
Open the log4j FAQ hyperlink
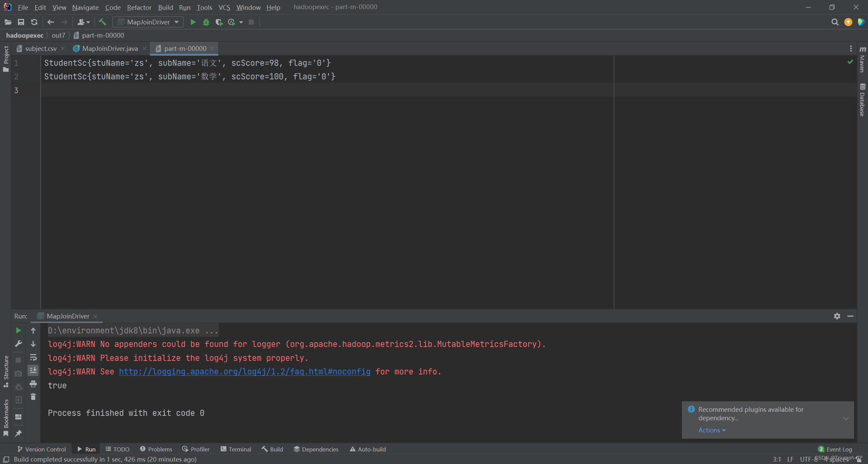(x=244, y=371)
